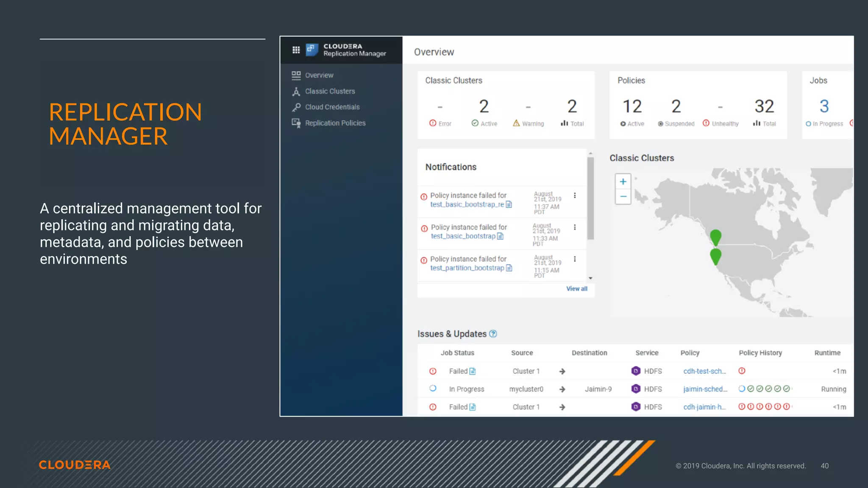Open the jaimin-sched... policy link
This screenshot has width=868, height=488.
705,389
